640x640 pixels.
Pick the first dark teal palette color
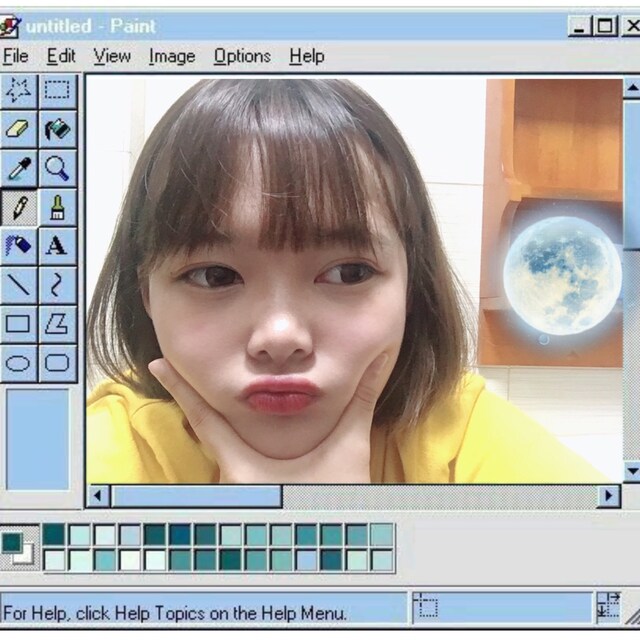point(54,535)
